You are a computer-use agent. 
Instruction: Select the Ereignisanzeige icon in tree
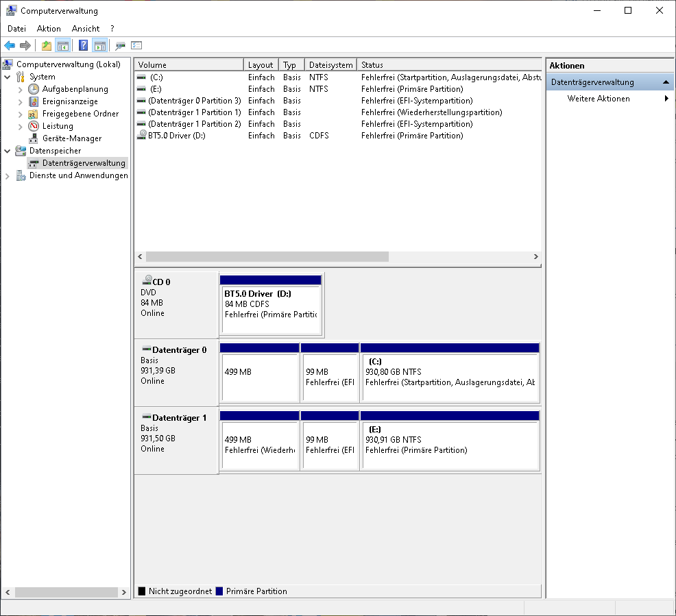tap(34, 101)
